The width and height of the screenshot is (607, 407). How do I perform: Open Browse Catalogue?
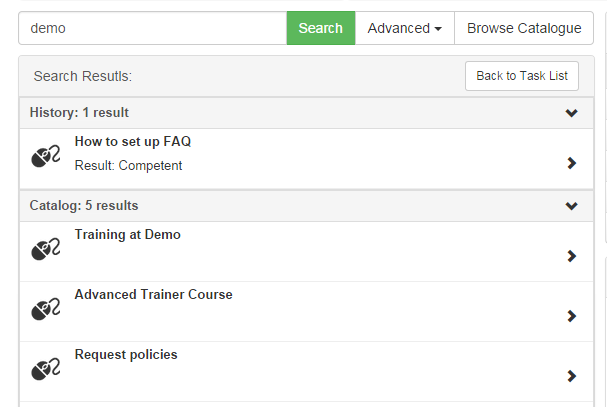click(524, 28)
